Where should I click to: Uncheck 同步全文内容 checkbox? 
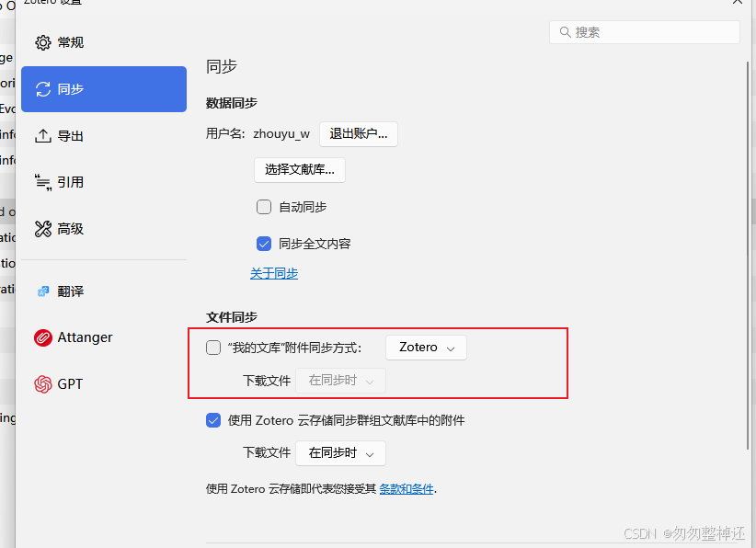pos(264,244)
